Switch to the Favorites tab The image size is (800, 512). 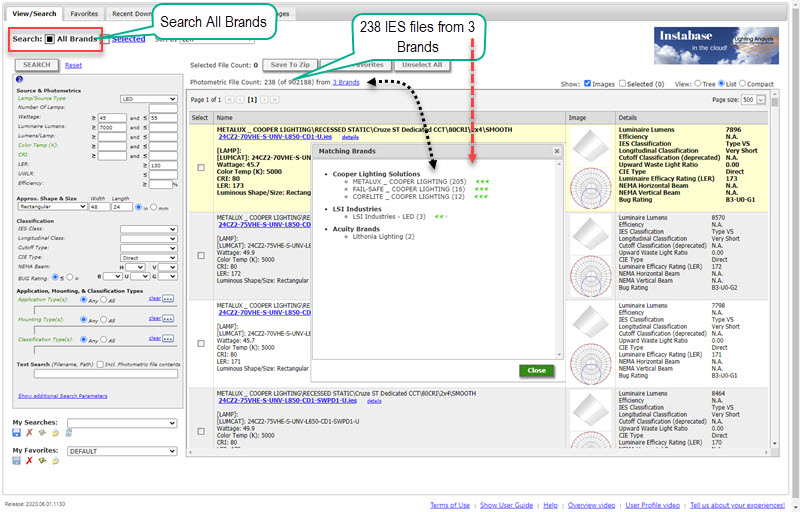point(84,14)
